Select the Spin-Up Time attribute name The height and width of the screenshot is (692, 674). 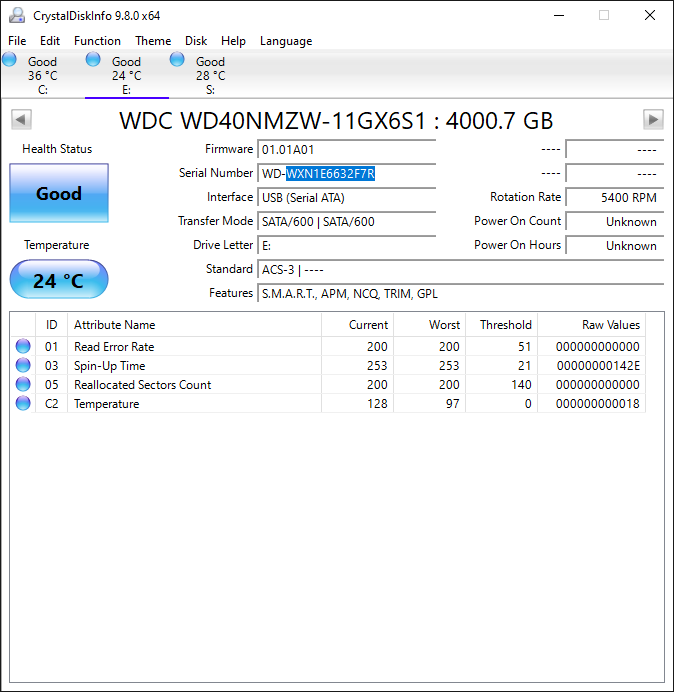109,366
